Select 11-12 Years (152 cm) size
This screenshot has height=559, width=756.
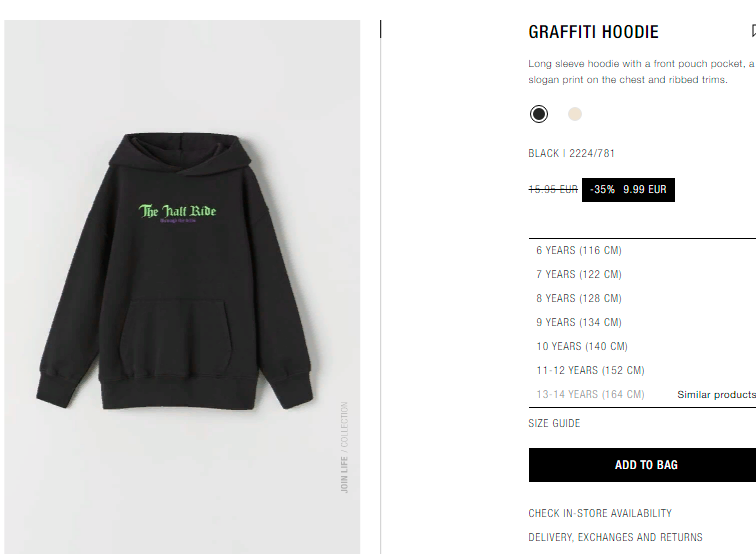pos(642,370)
